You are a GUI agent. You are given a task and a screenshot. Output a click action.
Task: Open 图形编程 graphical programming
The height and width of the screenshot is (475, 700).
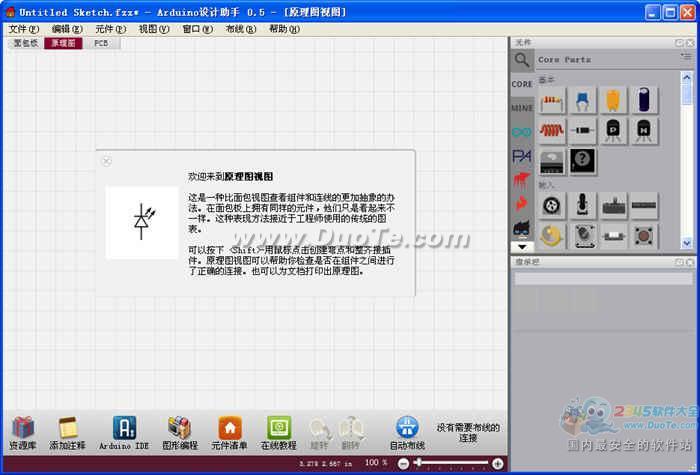(x=179, y=432)
